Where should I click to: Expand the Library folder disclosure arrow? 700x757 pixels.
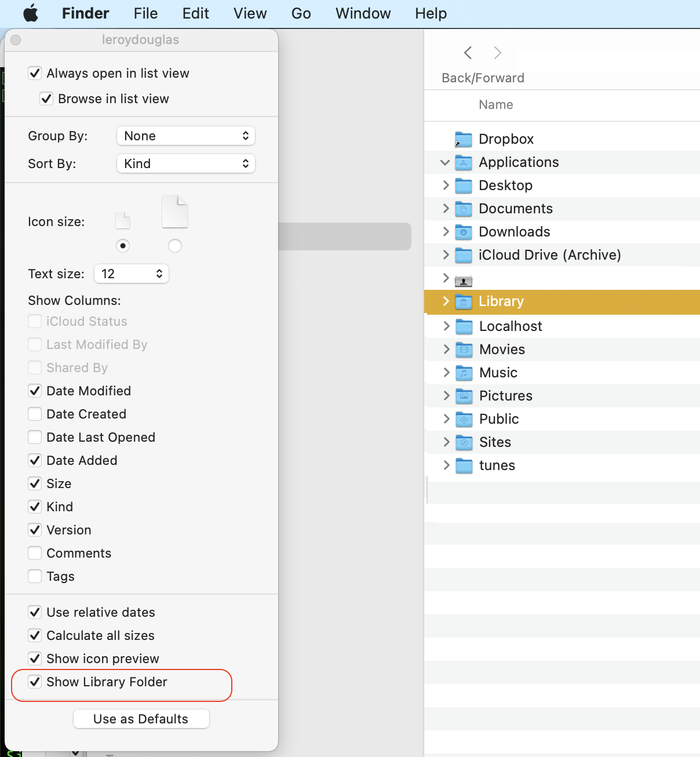[446, 301]
